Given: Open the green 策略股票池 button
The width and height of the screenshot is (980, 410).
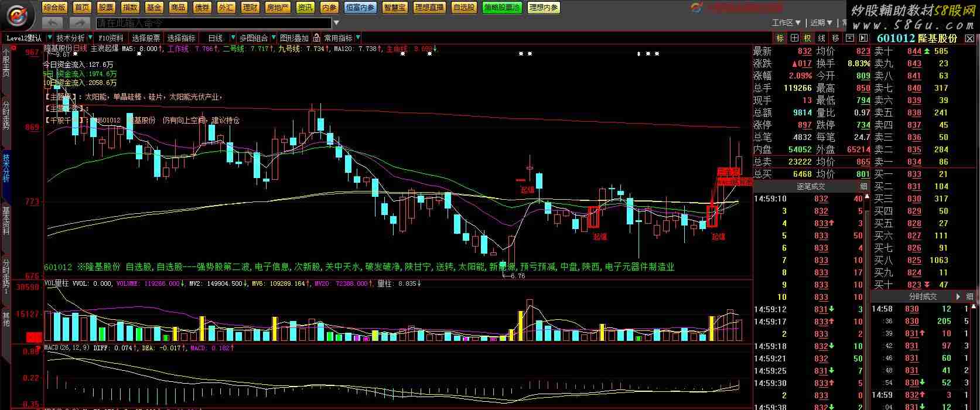Looking at the screenshot, I should pyautogui.click(x=502, y=8).
